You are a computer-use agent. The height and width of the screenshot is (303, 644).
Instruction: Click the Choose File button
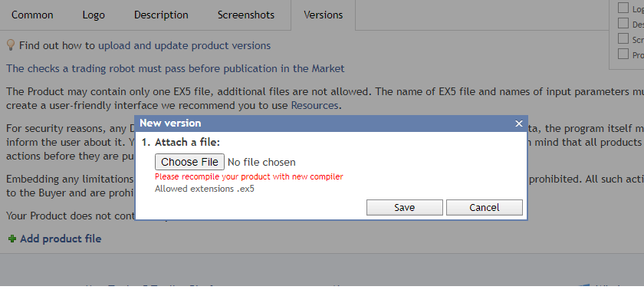190,162
